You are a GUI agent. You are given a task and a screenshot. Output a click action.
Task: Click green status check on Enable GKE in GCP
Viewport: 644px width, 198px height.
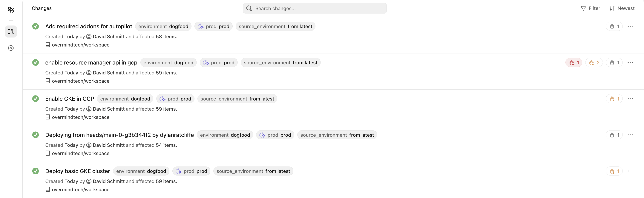(36, 99)
